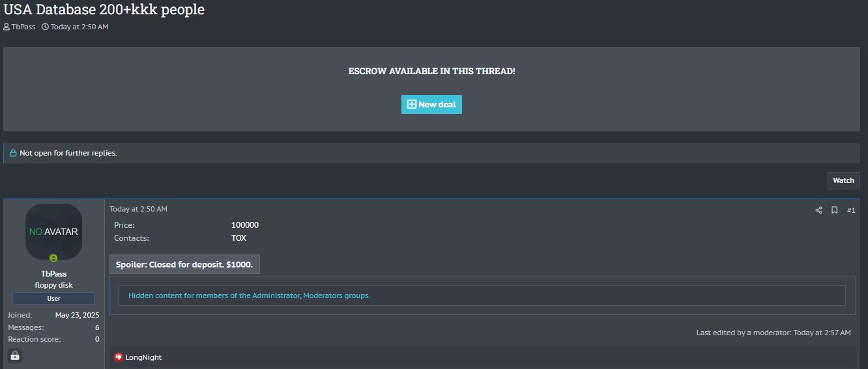The image size is (868, 369).
Task: Click the lock icon below the user stats
Action: 15,356
